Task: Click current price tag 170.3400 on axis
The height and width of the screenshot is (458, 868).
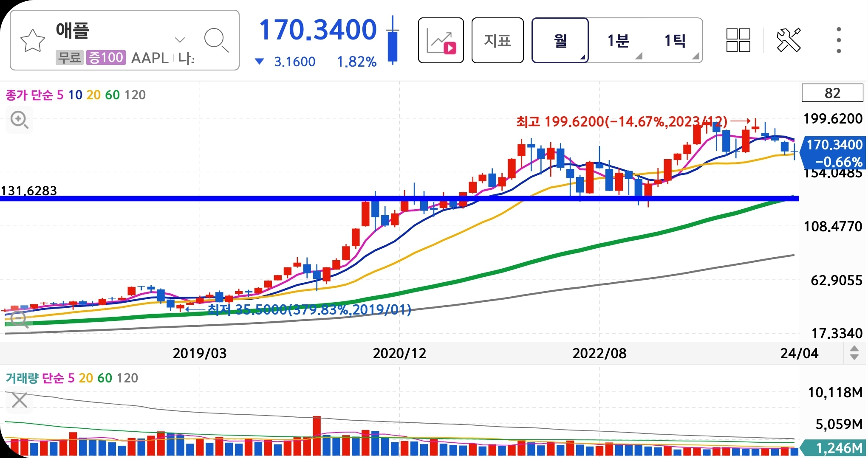Action: 833,153
